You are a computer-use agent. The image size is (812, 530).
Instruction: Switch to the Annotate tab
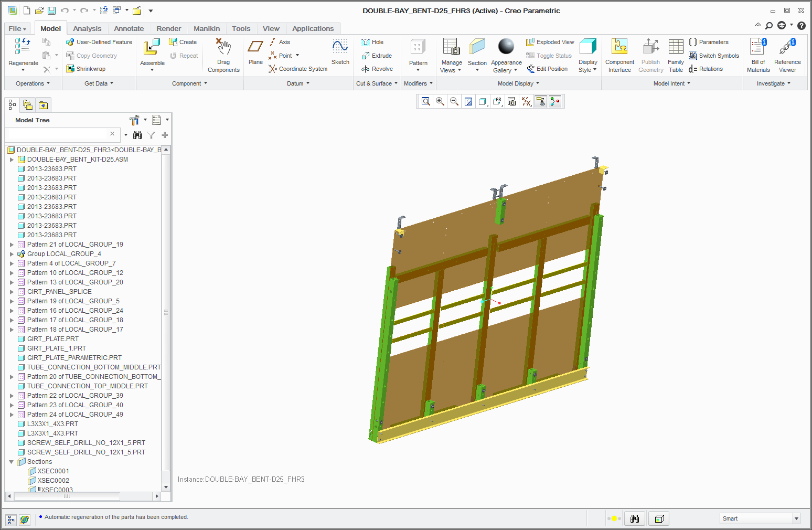coord(129,28)
